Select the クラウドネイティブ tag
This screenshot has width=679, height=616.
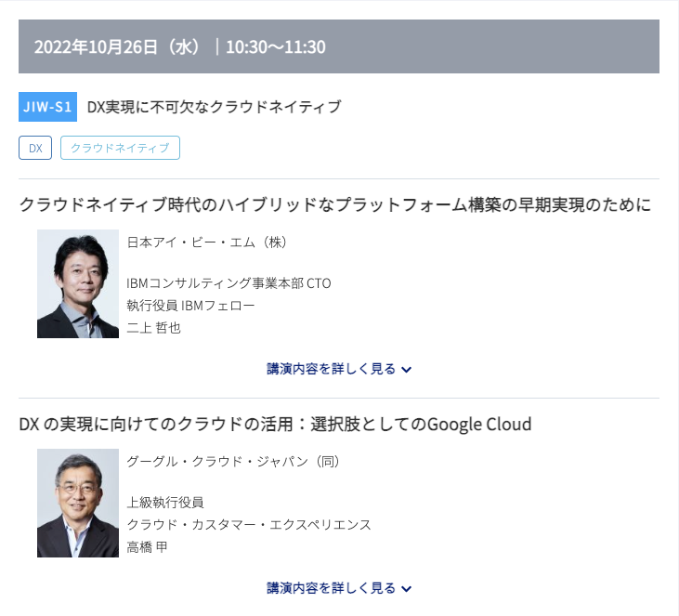tap(120, 148)
